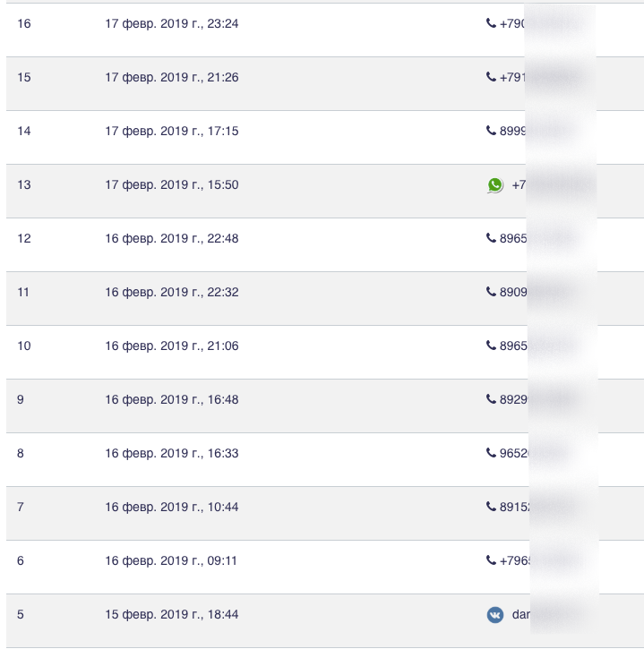Click the phone icon in row 12
Image resolution: width=644 pixels, height=649 pixels.
click(491, 238)
